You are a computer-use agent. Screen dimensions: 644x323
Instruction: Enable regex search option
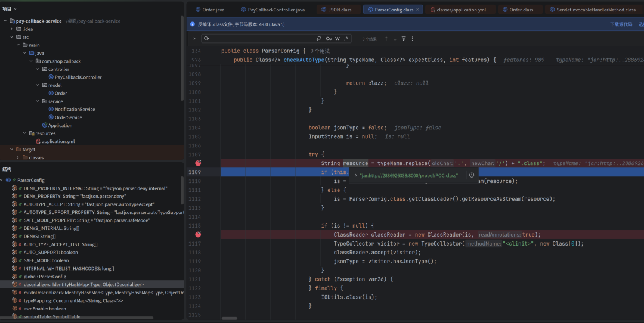pyautogui.click(x=346, y=39)
